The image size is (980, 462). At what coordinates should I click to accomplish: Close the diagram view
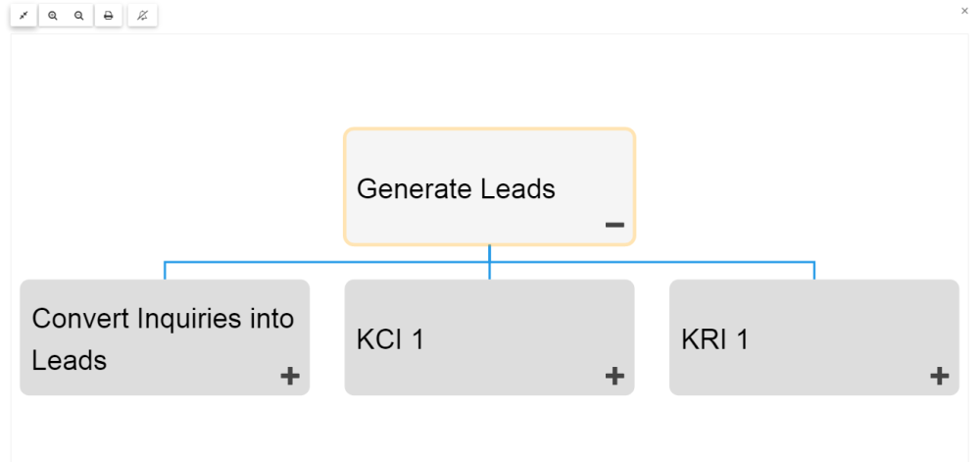pos(965,10)
